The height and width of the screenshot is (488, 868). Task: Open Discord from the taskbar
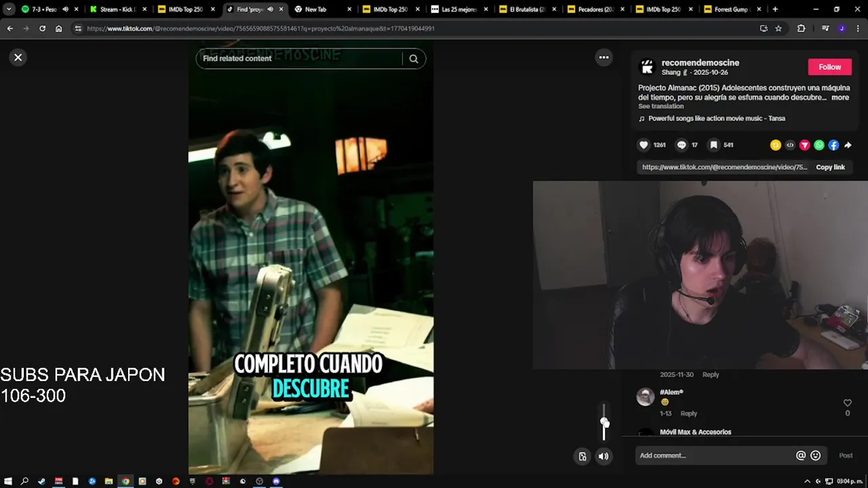click(276, 481)
